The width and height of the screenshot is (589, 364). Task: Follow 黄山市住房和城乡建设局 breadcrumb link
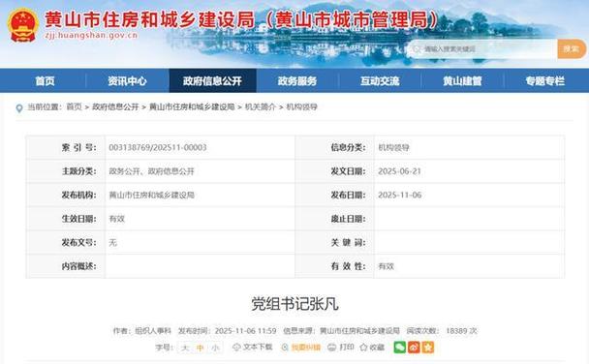coord(192,106)
